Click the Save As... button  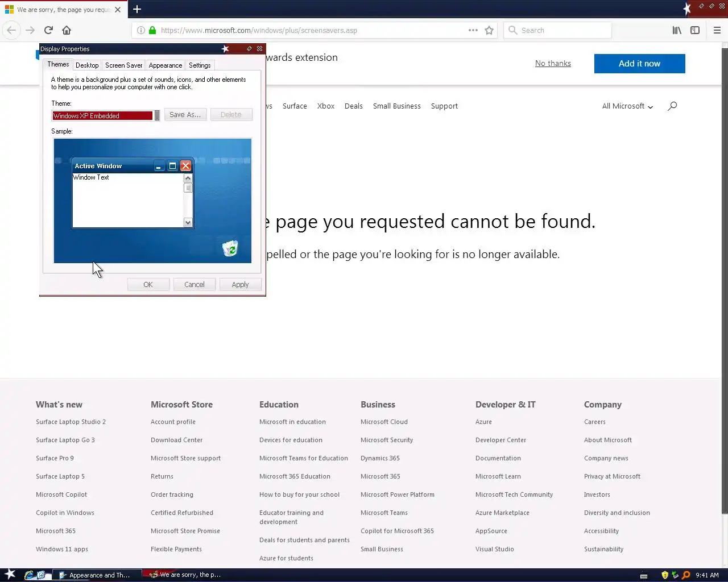(x=185, y=115)
